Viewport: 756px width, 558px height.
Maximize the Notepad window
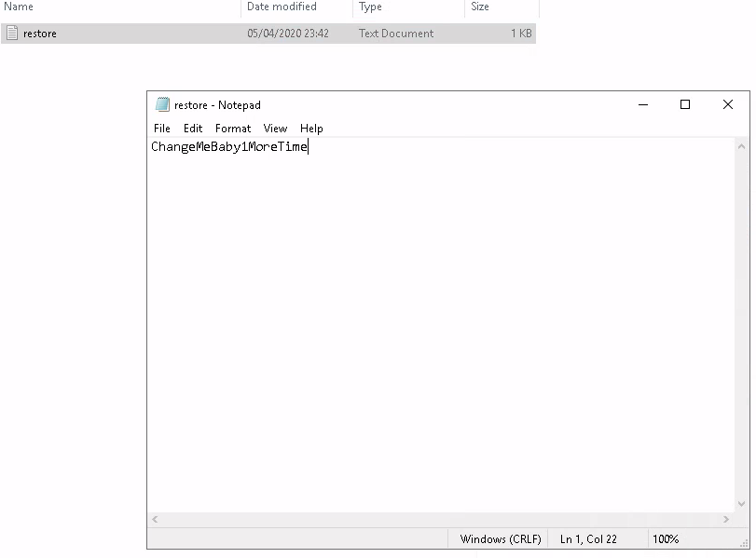685,105
